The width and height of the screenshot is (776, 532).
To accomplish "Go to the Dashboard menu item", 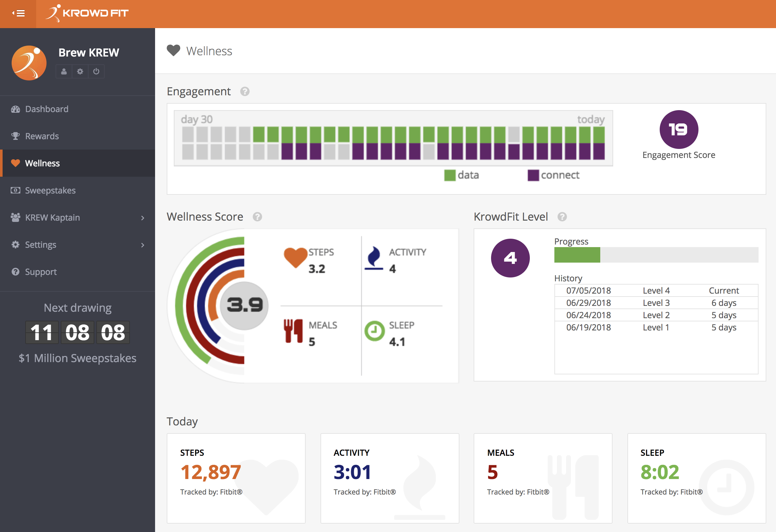I will pos(47,109).
